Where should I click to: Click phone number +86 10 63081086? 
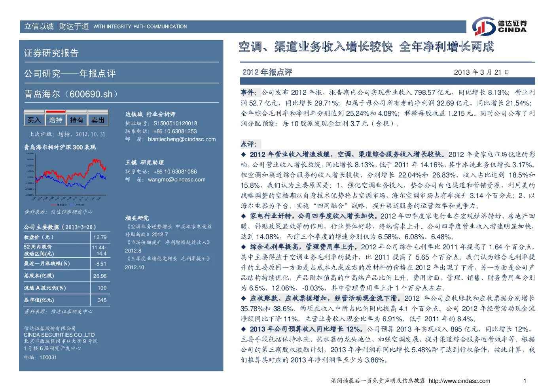(x=175, y=171)
